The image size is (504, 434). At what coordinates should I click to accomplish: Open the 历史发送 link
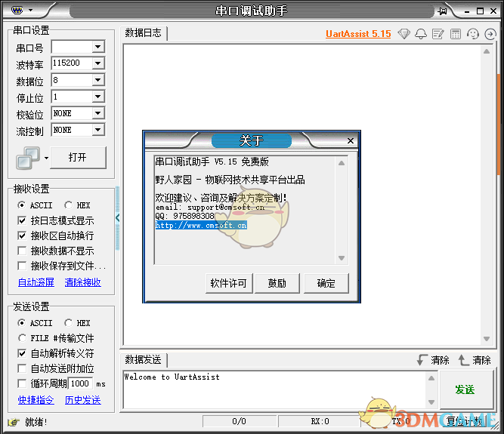82,400
